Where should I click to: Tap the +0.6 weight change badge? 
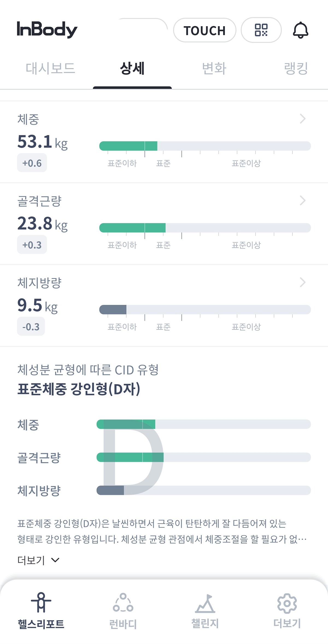32,163
